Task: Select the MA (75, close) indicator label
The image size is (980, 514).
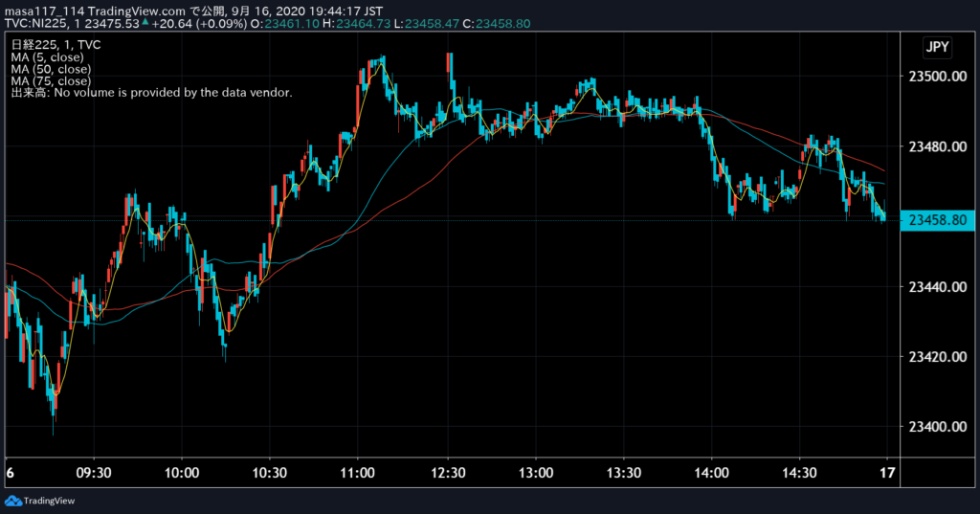Action: 51,80
